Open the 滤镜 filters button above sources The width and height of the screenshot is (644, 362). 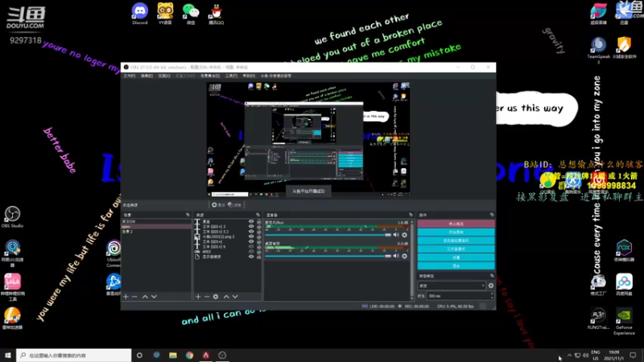point(234,205)
